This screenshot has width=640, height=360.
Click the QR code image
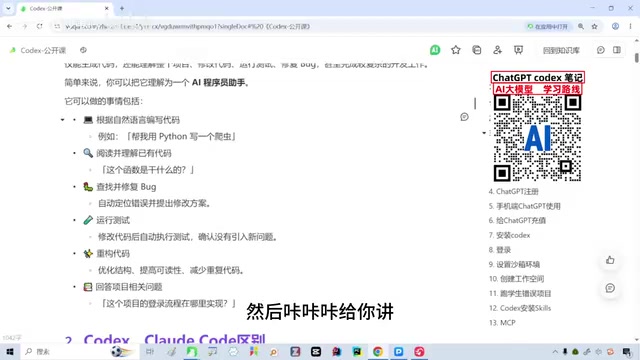[x=538, y=138]
